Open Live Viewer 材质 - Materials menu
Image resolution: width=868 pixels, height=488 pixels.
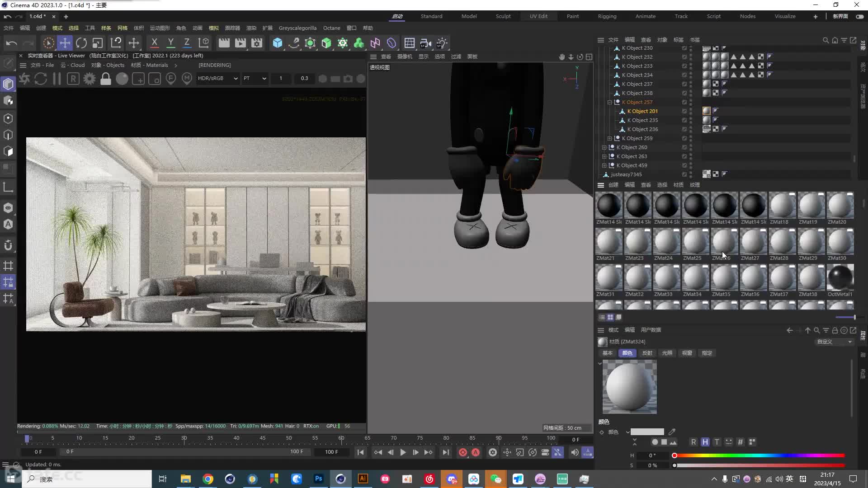pos(149,65)
